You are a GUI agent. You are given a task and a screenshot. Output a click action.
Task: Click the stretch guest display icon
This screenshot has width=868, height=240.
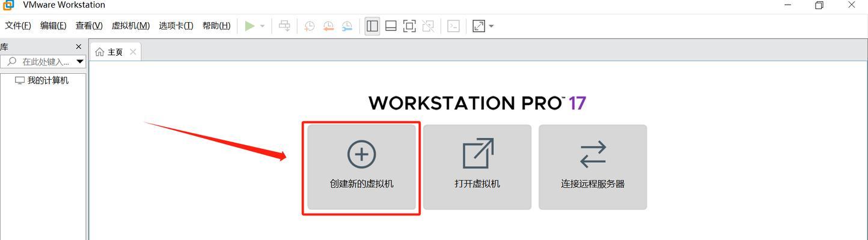coord(478,26)
